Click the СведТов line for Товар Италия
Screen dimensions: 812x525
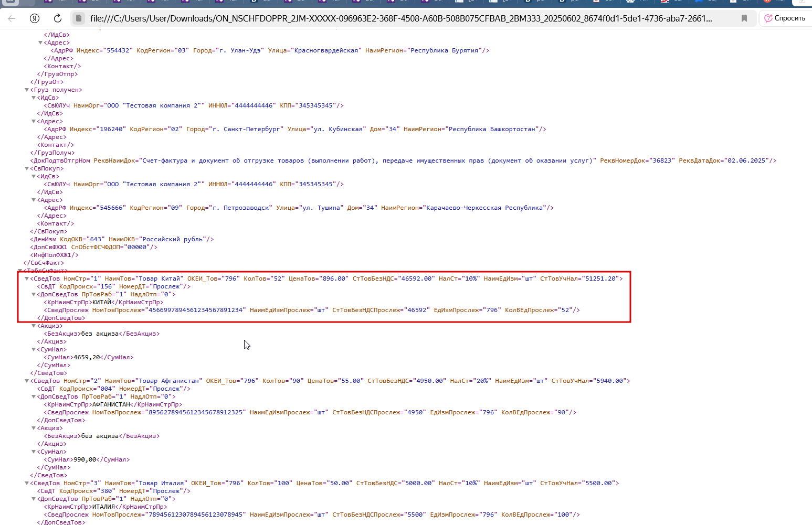tap(325, 484)
